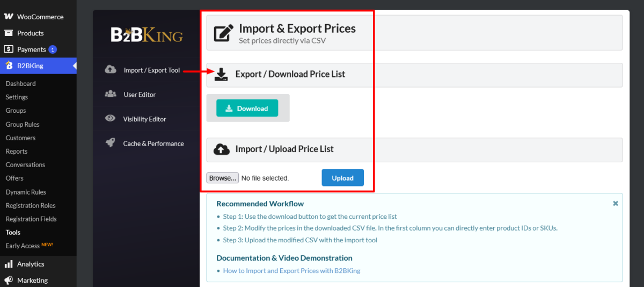Open the Conversations submenu
The image size is (644, 287).
tap(25, 164)
